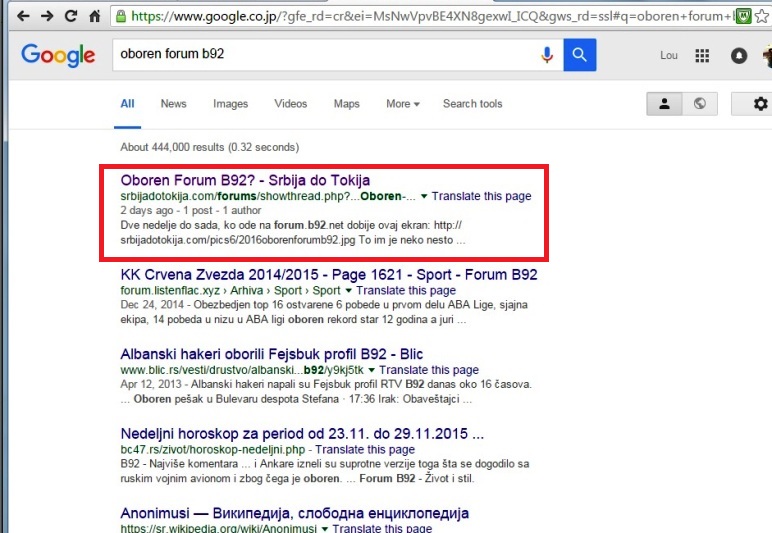Click the blue search magnifier button

click(x=579, y=55)
